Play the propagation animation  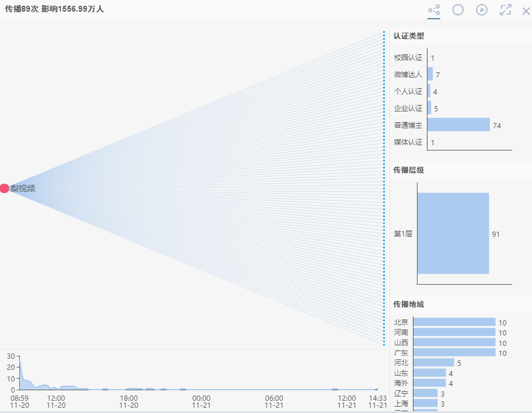pos(482,10)
